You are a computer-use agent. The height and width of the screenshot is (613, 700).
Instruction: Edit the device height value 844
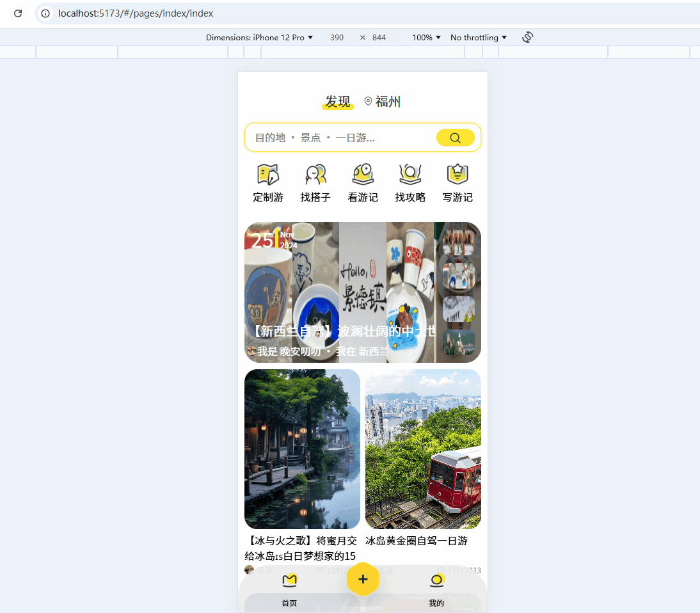tap(379, 38)
